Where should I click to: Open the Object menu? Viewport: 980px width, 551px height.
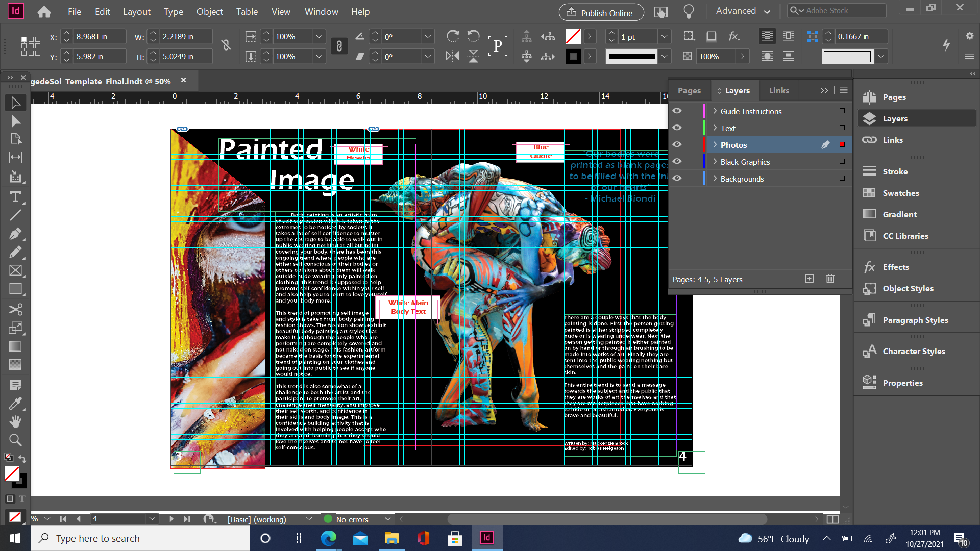click(209, 11)
